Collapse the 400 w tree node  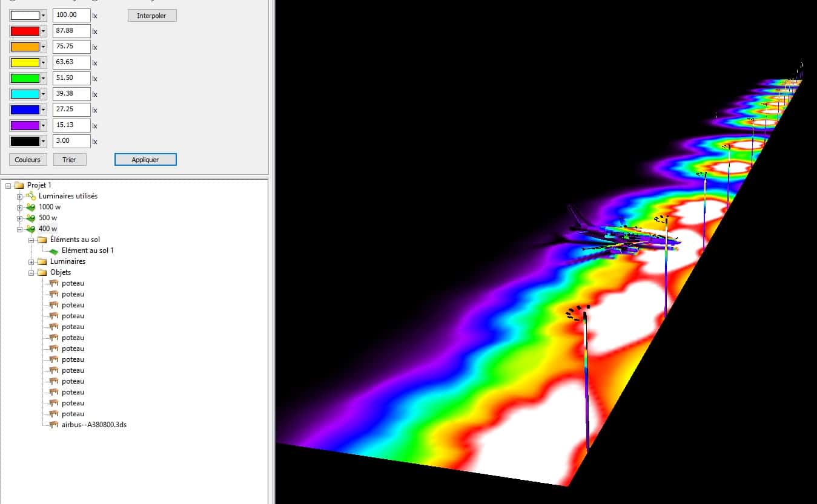point(20,229)
